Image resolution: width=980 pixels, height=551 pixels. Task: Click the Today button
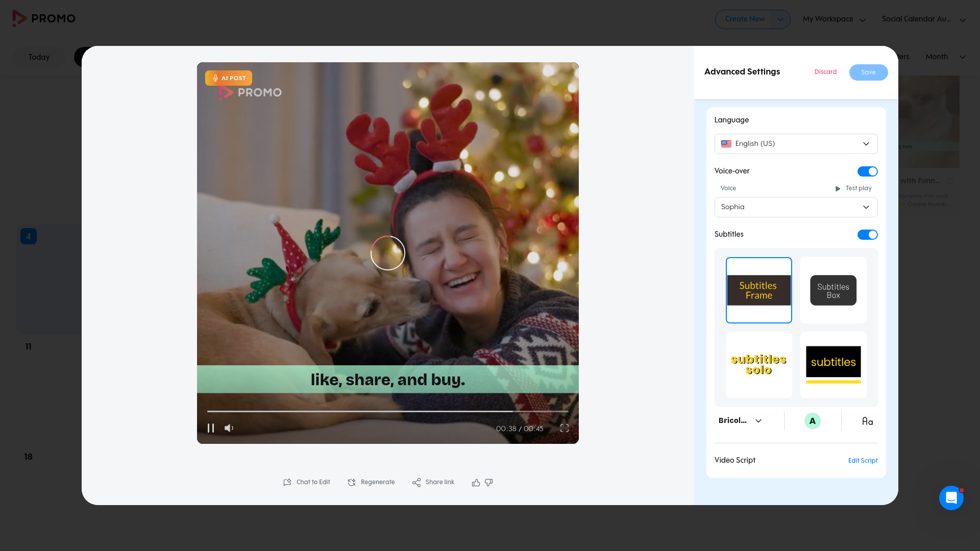coord(39,57)
